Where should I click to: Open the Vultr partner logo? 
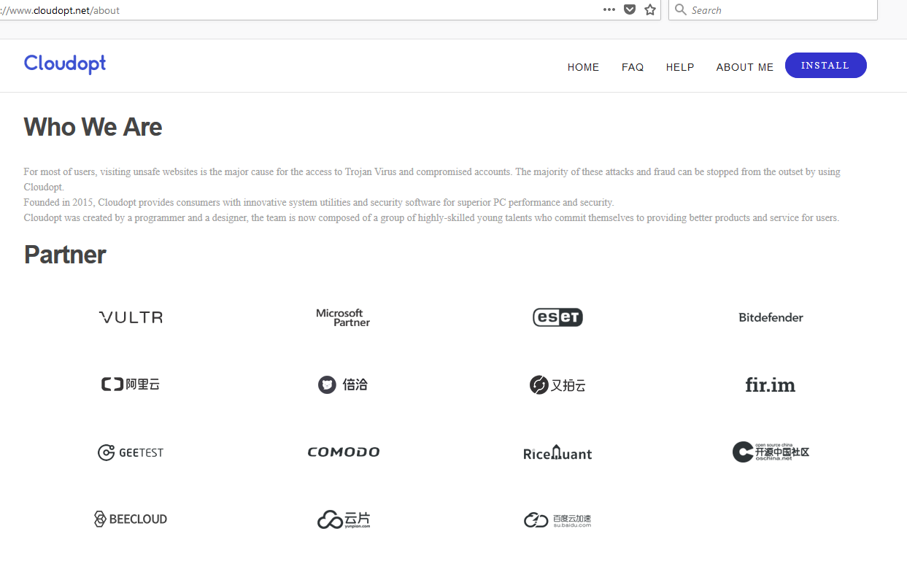(131, 317)
